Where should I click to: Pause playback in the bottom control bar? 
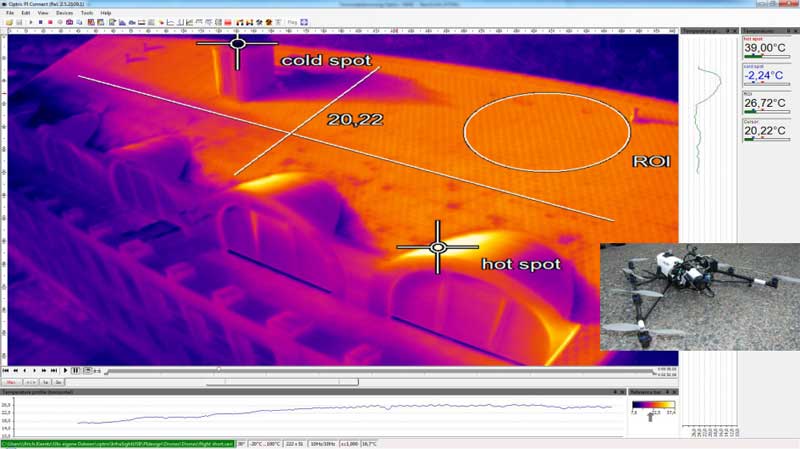coord(76,371)
